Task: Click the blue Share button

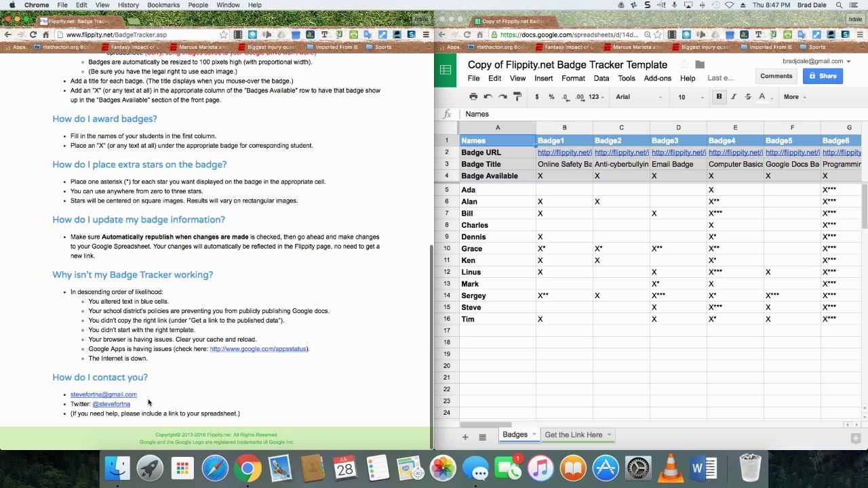Action: coord(823,76)
